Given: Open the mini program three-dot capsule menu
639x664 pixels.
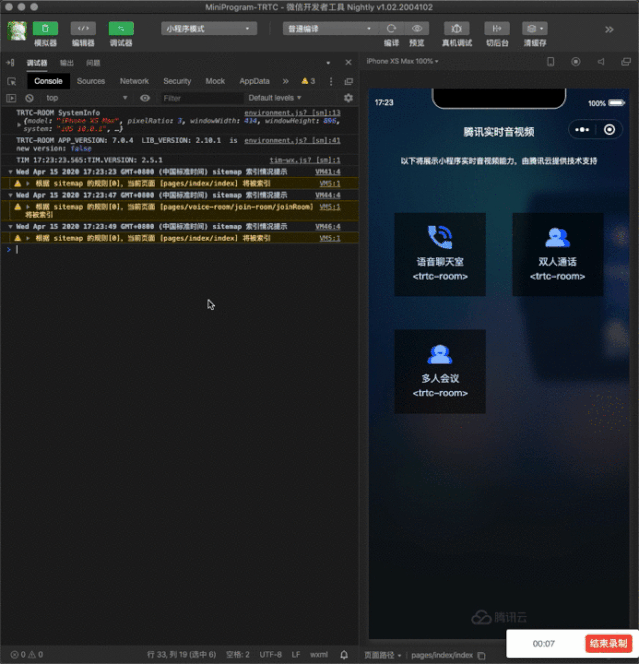Looking at the screenshot, I should (x=582, y=130).
